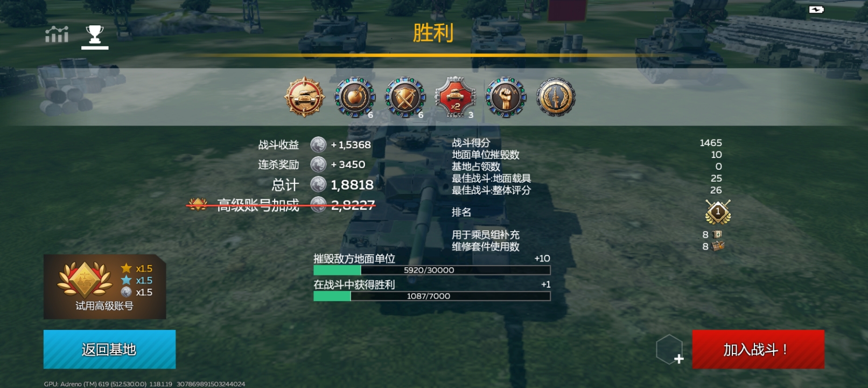The height and width of the screenshot is (388, 868).
Task: Click the golden missile medal badge
Action: coord(556,97)
